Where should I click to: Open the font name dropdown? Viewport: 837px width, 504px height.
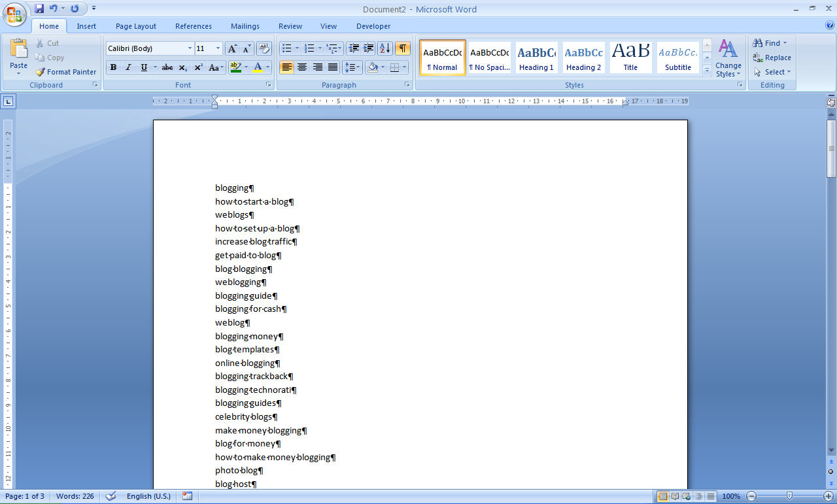(x=190, y=48)
